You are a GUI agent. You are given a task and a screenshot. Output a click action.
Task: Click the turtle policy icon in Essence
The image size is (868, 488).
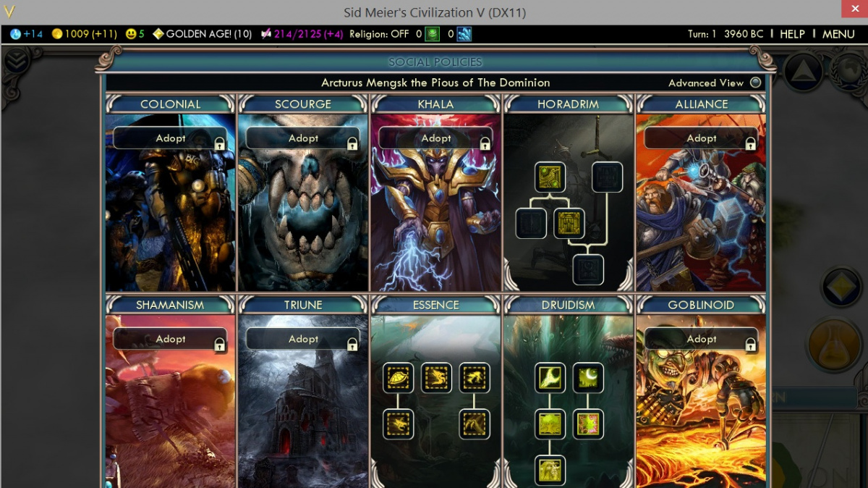tap(398, 378)
